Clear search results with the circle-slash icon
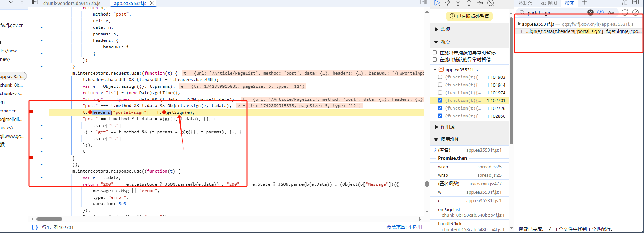The height and width of the screenshot is (233, 644). point(635,12)
